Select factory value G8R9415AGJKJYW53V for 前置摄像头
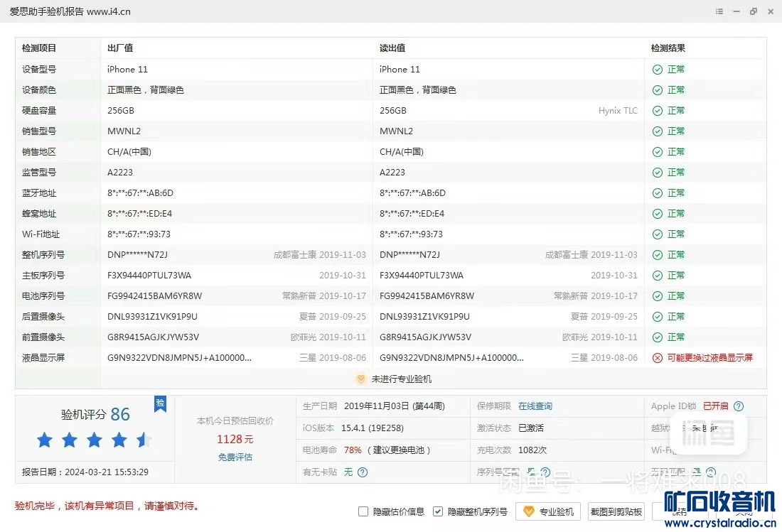 [x=153, y=337]
